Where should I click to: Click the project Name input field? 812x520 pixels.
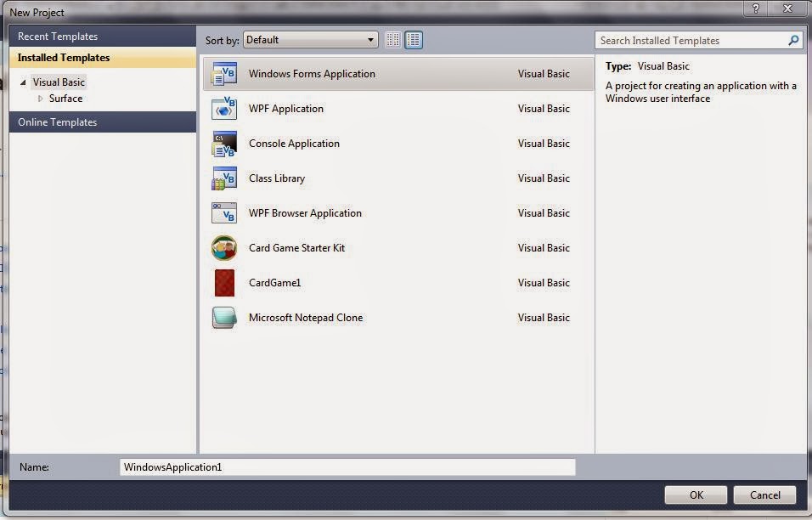[347, 467]
